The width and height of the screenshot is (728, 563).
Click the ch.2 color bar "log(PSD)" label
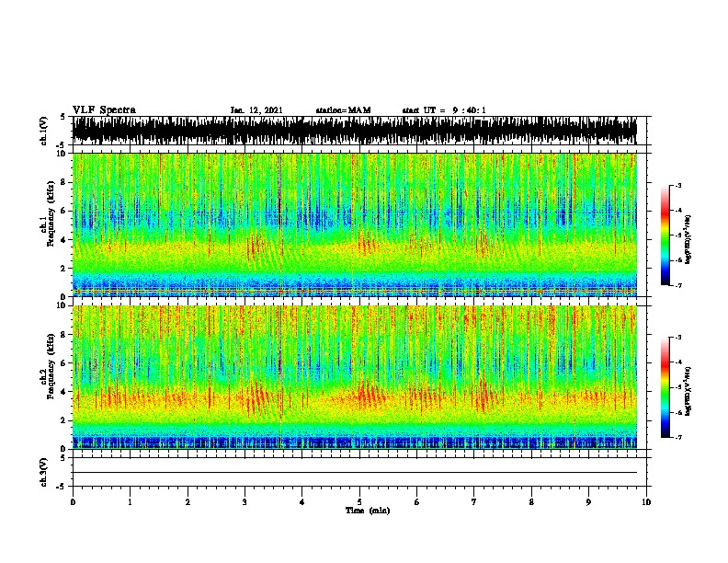pos(688,391)
